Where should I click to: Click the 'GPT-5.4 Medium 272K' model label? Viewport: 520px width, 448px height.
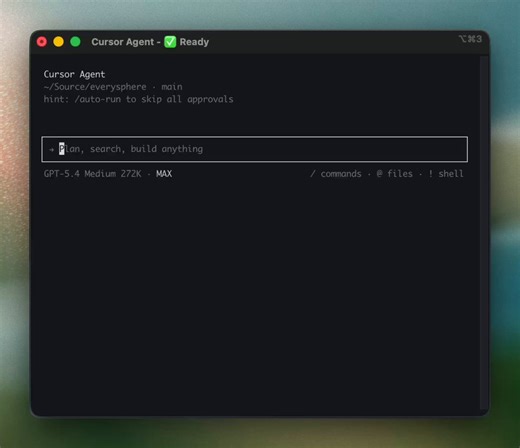tap(92, 174)
